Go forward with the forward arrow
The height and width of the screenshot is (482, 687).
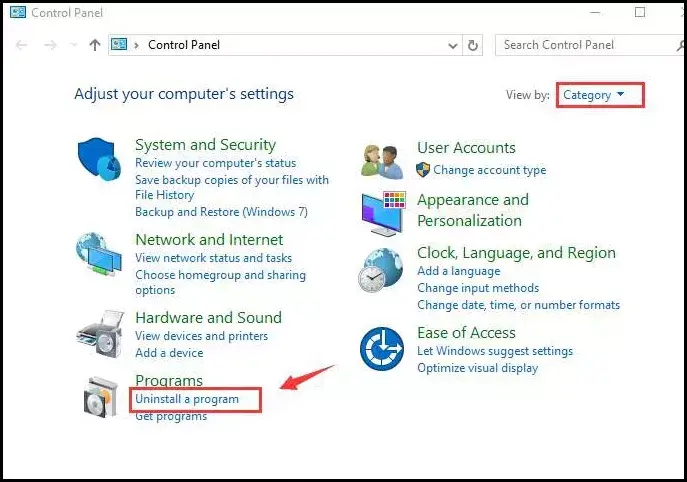coord(51,45)
